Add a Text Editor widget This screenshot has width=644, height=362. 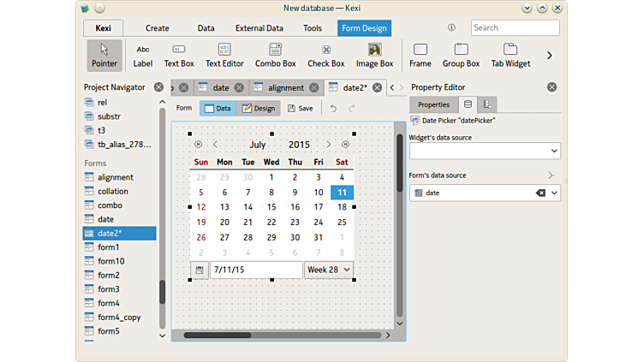tap(224, 55)
